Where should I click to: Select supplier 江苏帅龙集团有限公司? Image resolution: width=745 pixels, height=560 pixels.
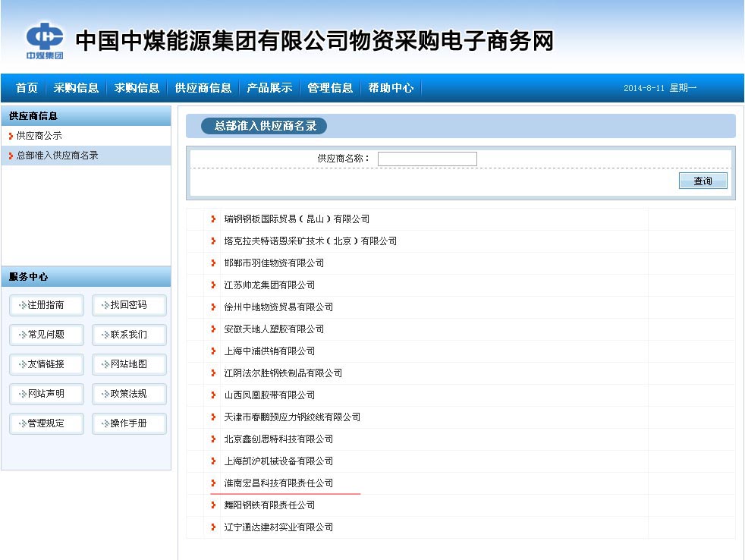point(269,285)
